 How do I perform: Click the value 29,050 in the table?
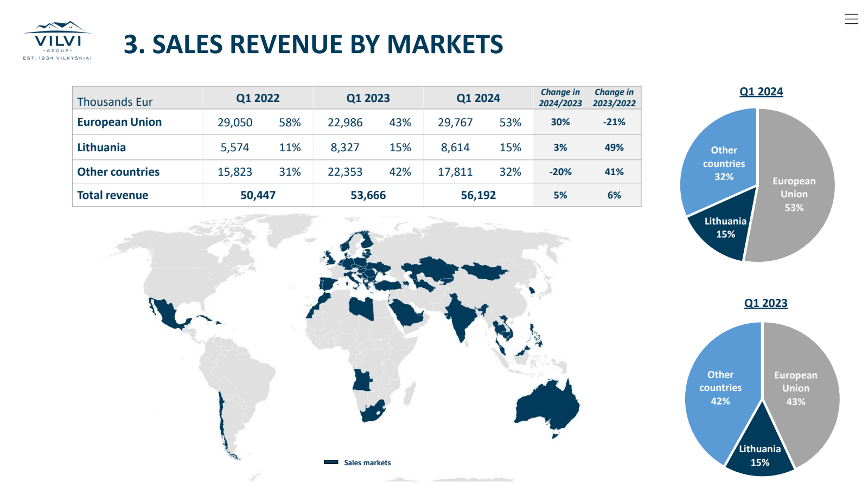tap(235, 123)
